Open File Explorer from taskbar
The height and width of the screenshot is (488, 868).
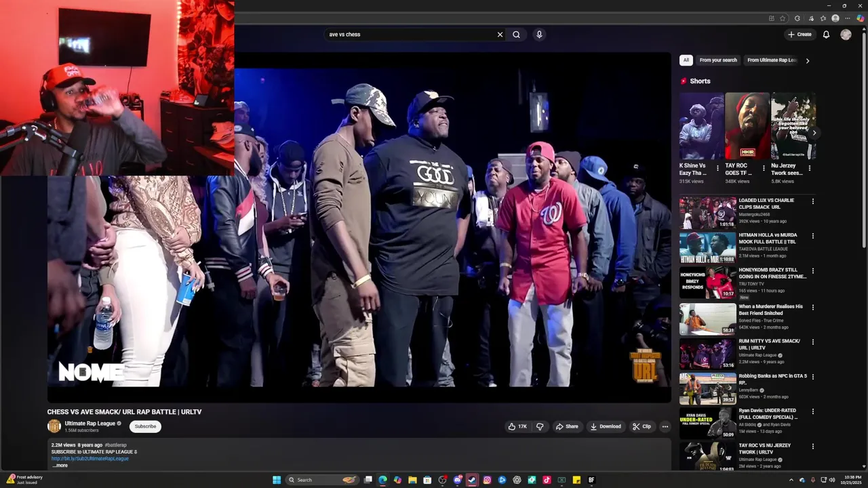point(412,480)
